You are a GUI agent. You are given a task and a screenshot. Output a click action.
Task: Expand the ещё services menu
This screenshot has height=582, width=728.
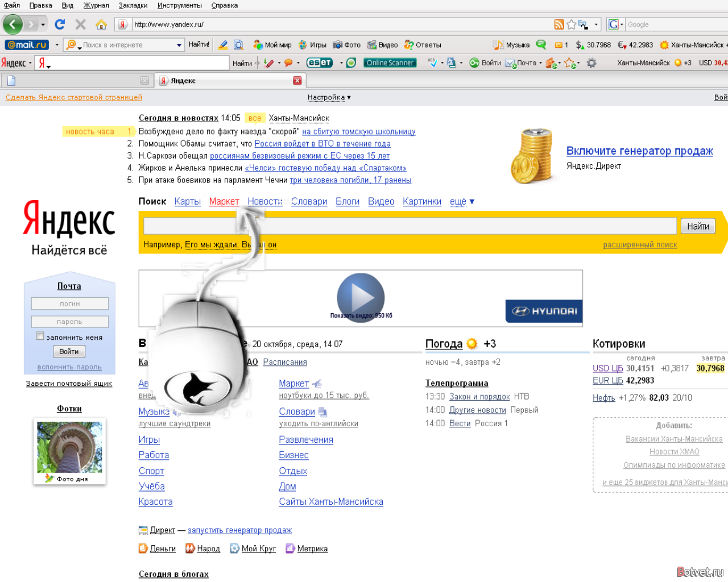462,201
